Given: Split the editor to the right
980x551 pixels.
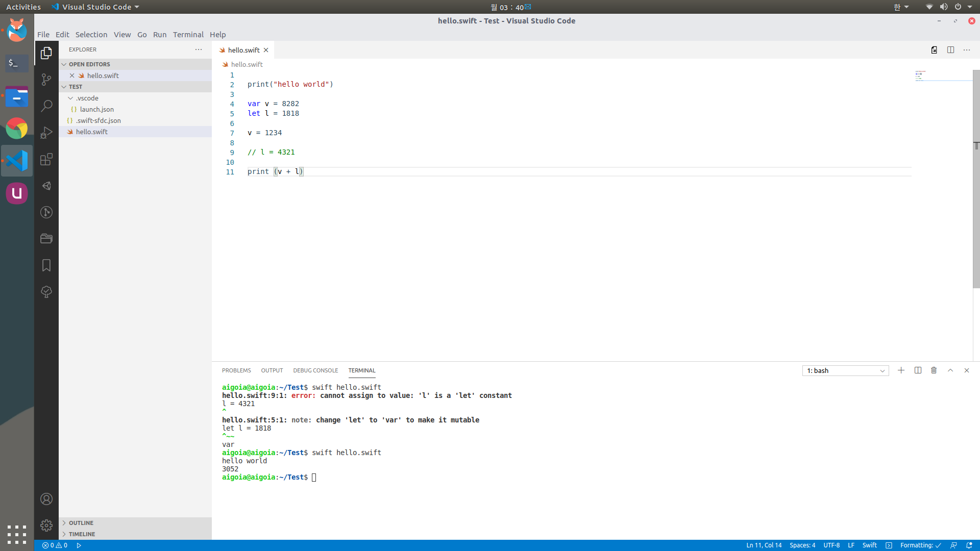Looking at the screenshot, I should [x=950, y=50].
